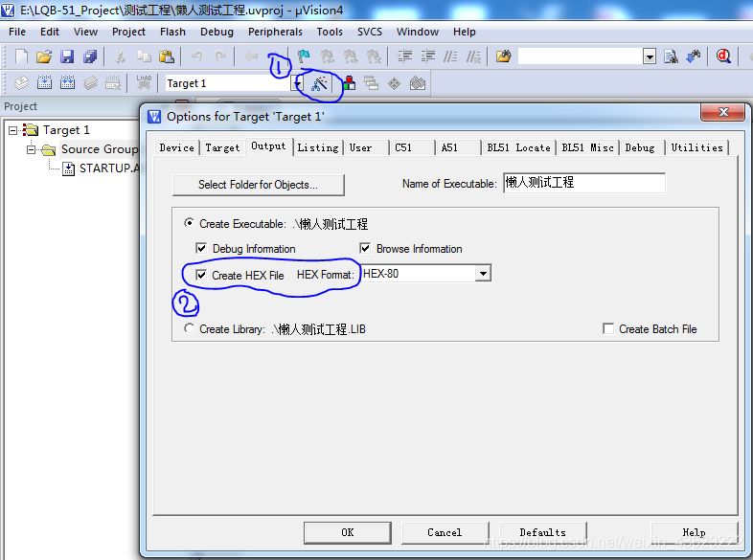This screenshot has height=560, width=753.
Task: Open the Flash menu
Action: 172,32
